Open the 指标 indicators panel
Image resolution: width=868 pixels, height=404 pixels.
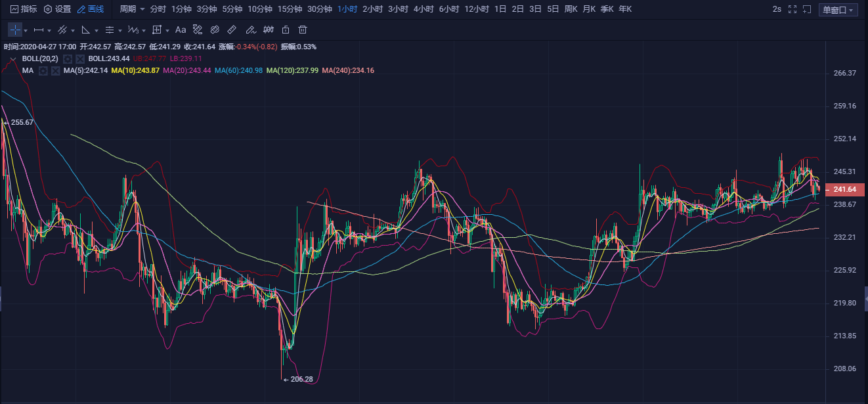(23, 9)
